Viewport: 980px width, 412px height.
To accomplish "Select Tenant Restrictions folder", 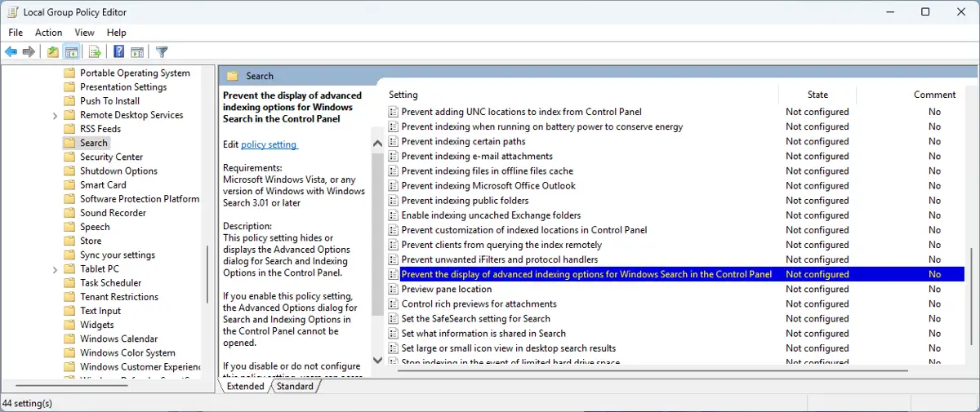I will tap(119, 297).
